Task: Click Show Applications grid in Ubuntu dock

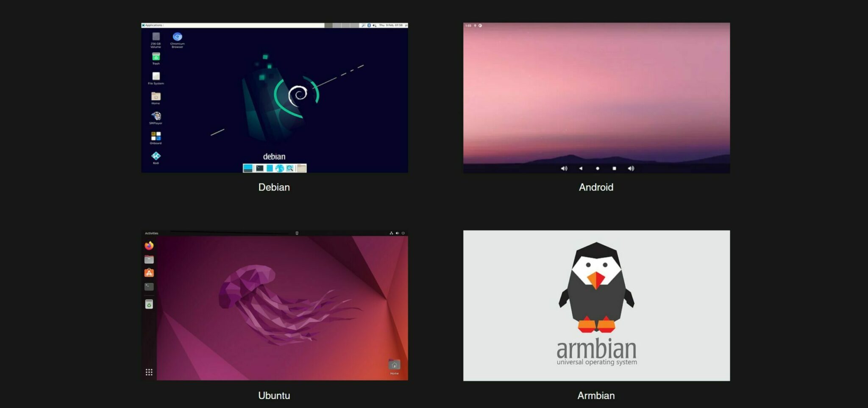Action: (149, 372)
